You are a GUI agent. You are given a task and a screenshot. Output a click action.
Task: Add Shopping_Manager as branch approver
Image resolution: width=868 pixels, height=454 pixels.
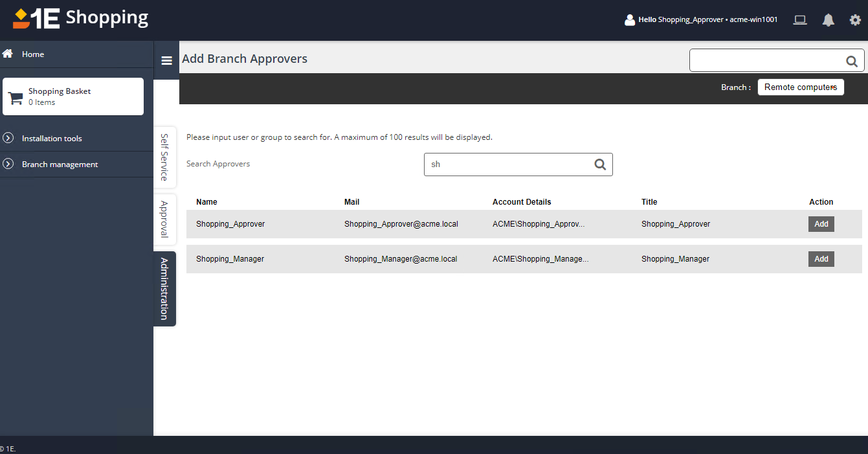click(x=821, y=259)
